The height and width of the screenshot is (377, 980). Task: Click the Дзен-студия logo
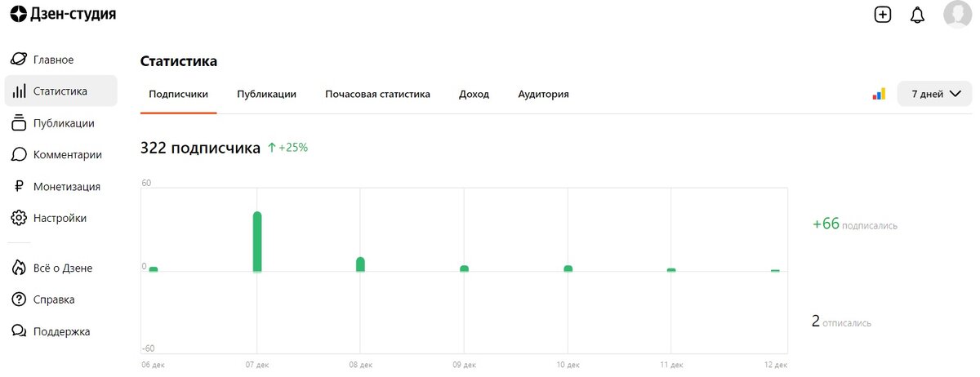(x=62, y=14)
